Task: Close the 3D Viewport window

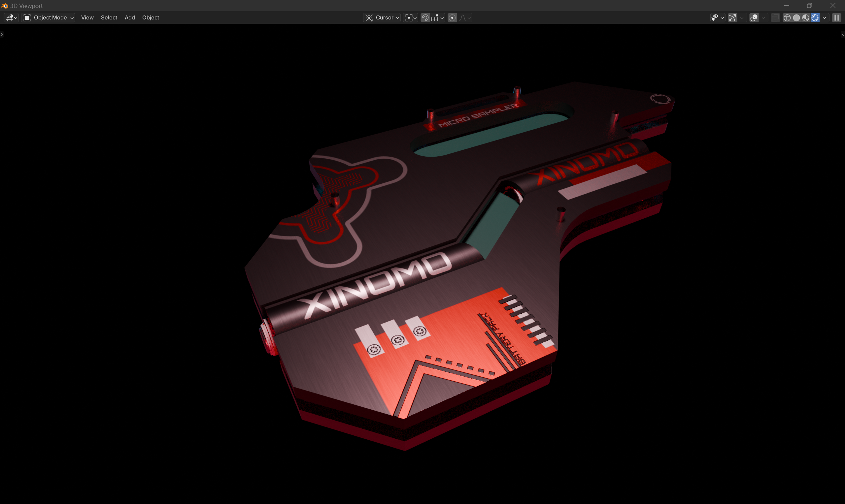Action: click(x=833, y=6)
